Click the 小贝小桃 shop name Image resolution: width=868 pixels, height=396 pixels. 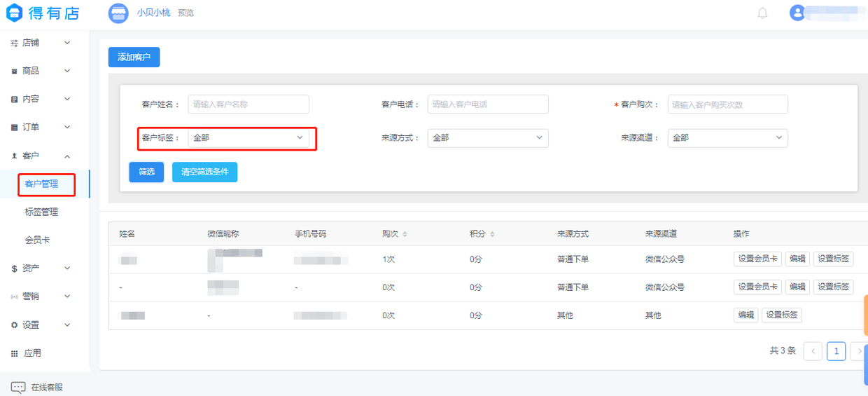click(x=153, y=13)
